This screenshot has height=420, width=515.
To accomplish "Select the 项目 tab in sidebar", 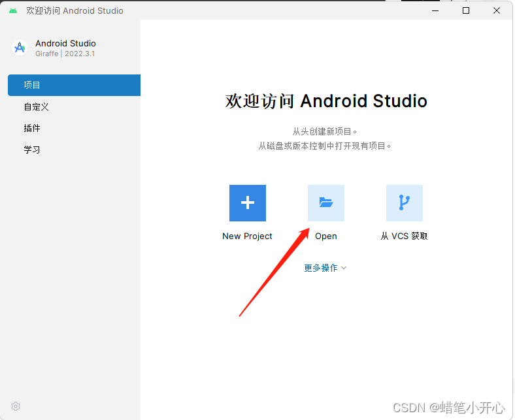I will coord(74,85).
